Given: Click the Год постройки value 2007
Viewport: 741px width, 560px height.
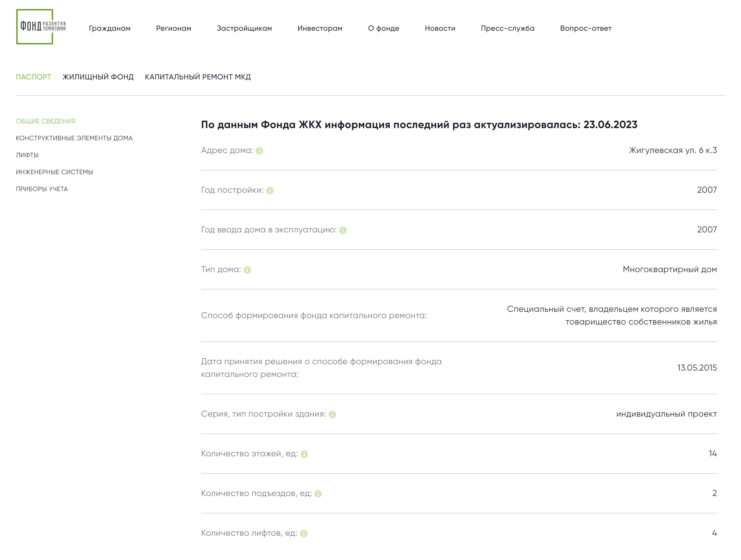Looking at the screenshot, I should [707, 190].
